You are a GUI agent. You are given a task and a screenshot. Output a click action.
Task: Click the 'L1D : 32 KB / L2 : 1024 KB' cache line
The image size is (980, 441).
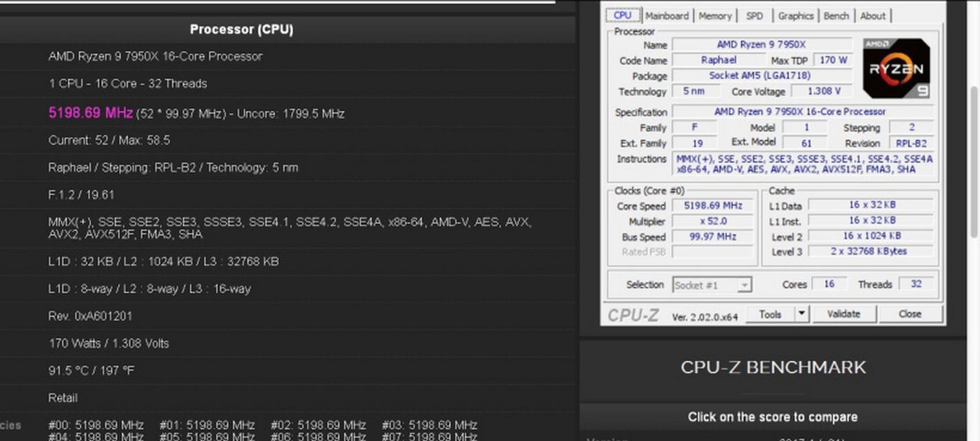coord(163,261)
